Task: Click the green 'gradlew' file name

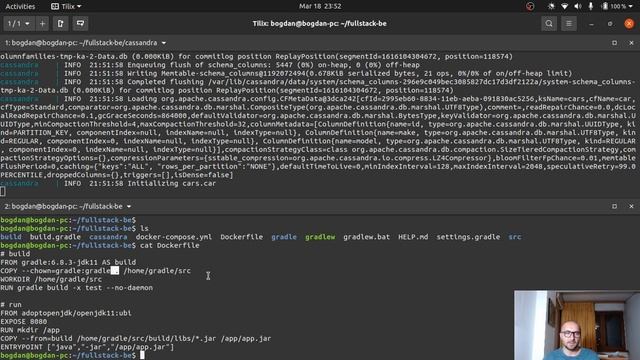Action: click(320, 237)
